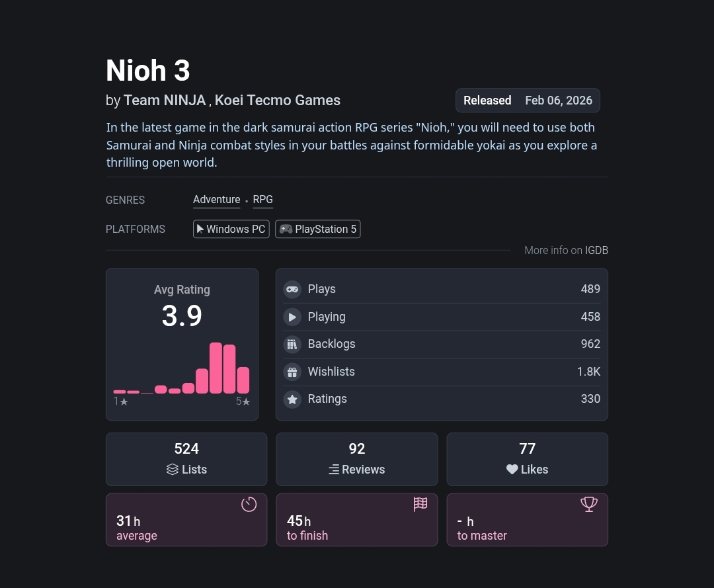Open the Adventure genre link
Screen dimensions: 714x588
[x=217, y=200]
